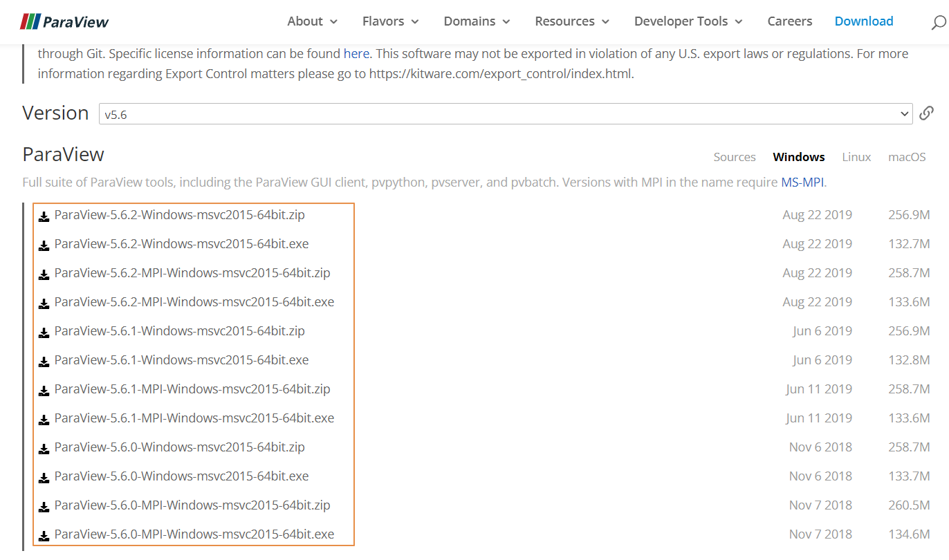This screenshot has width=949, height=560.
Task: Click download icon for ParaView-5.6.2-Windows-msvc2015-64bit.zip
Action: [44, 216]
